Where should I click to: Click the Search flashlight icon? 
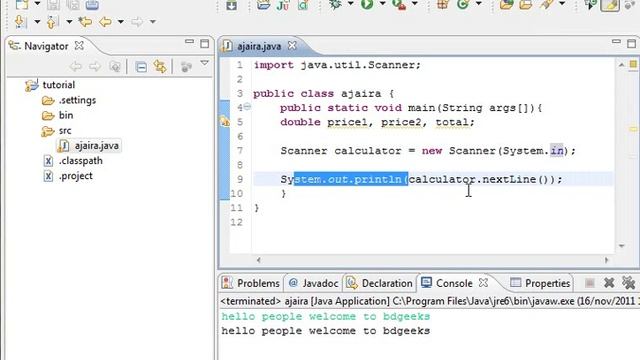[546, 4]
